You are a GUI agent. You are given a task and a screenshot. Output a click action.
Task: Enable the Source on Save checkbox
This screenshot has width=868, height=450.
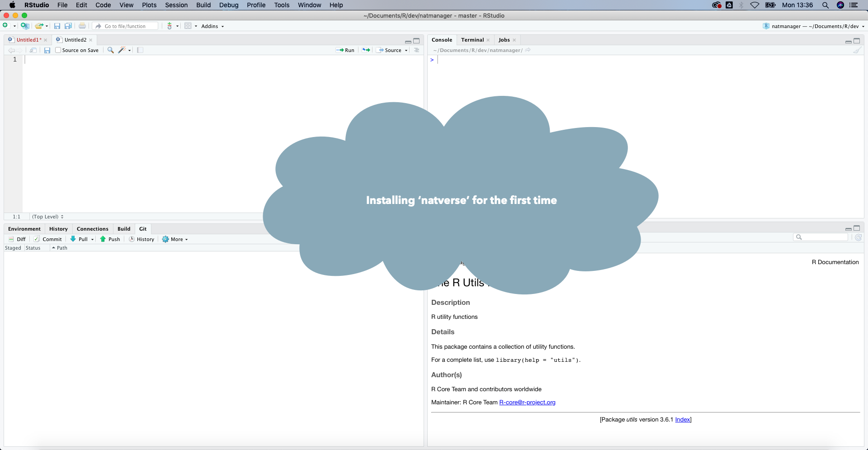coord(58,50)
